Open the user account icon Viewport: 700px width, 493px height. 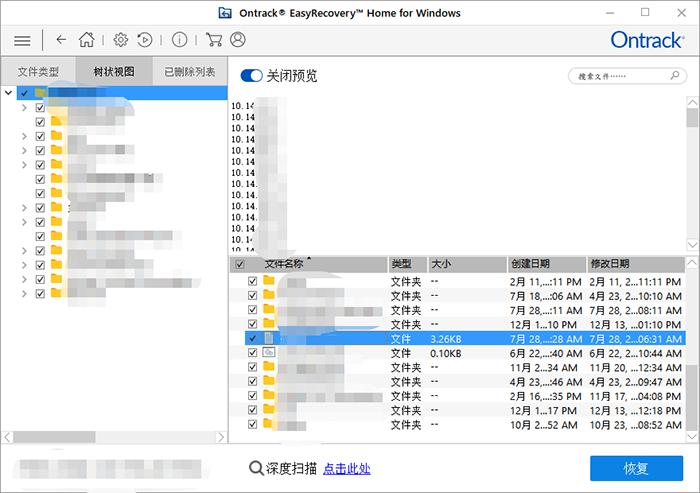point(238,40)
